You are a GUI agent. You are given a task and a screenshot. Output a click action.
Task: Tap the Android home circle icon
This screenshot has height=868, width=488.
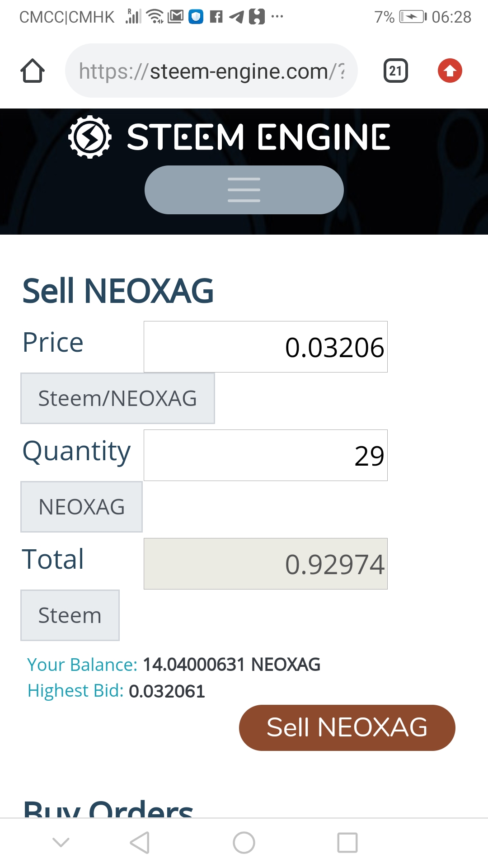[244, 843]
